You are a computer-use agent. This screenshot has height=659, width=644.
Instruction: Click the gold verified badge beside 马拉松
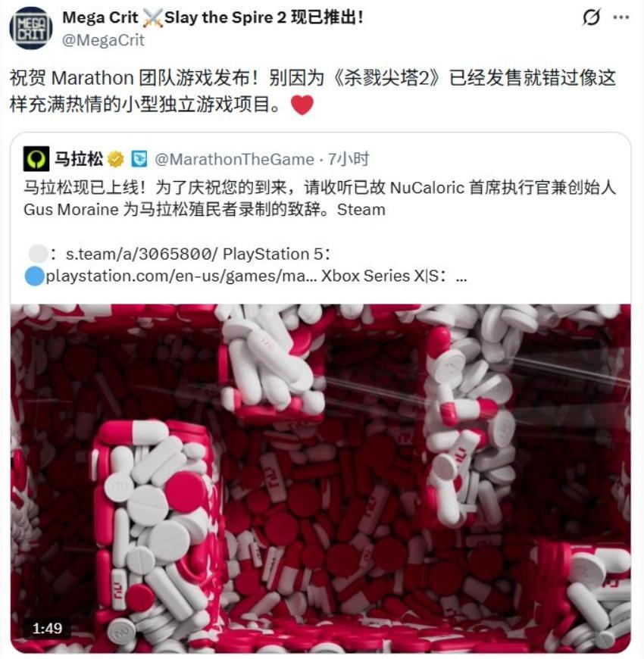point(116,159)
